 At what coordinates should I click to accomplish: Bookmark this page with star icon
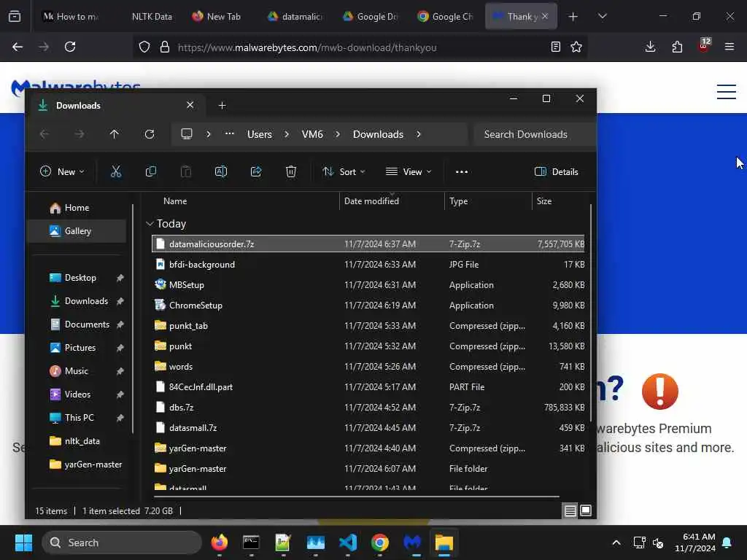click(576, 47)
